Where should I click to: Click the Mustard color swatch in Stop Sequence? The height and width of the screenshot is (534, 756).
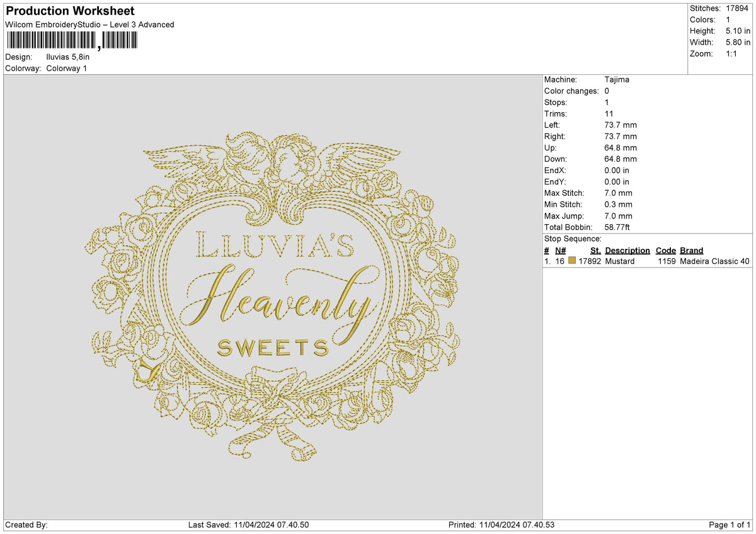(572, 261)
